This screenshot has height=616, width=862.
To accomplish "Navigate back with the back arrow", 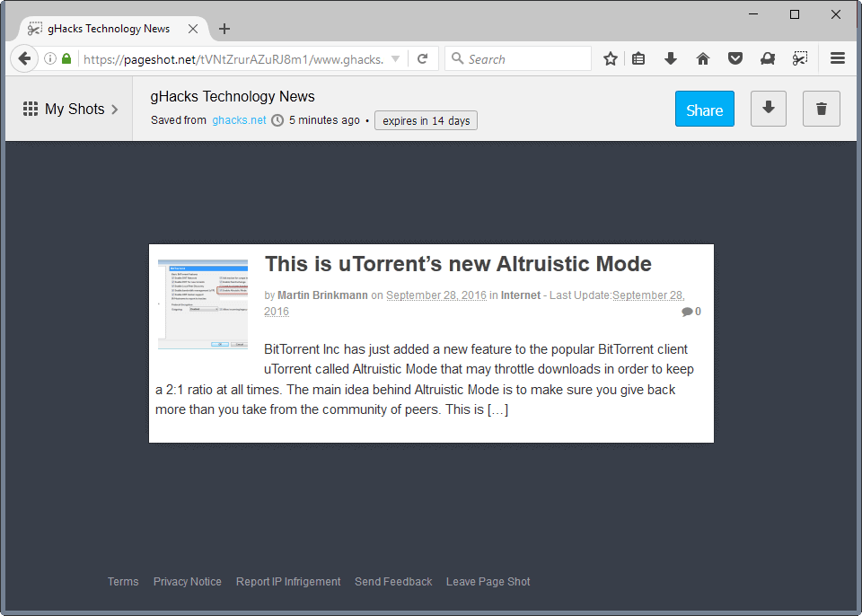I will tap(24, 57).
